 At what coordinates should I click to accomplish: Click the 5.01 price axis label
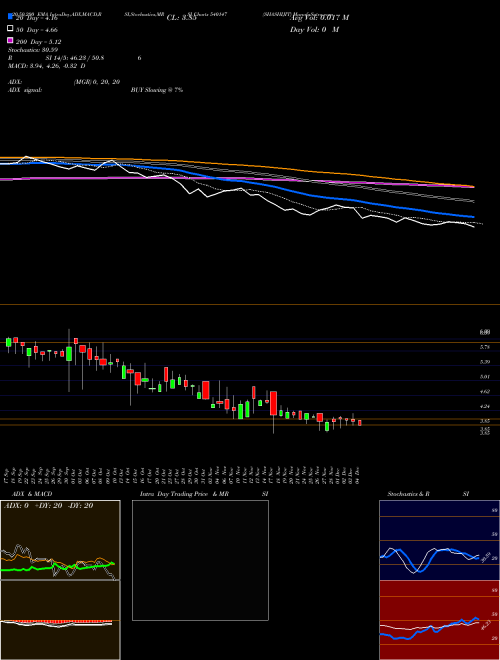tap(484, 377)
